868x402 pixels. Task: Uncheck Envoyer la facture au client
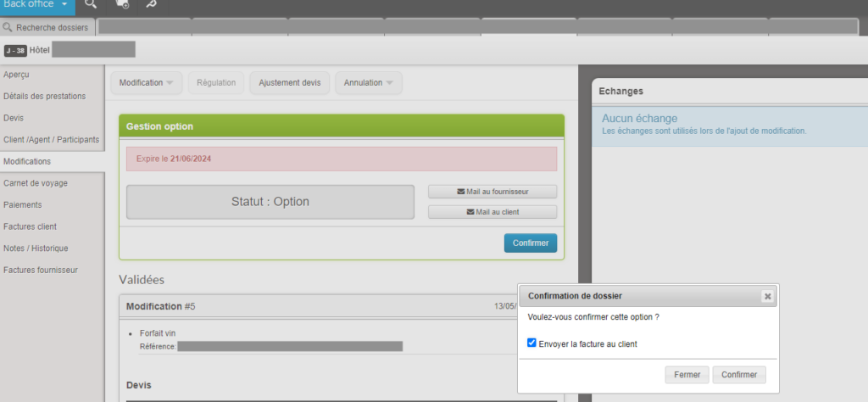point(531,343)
